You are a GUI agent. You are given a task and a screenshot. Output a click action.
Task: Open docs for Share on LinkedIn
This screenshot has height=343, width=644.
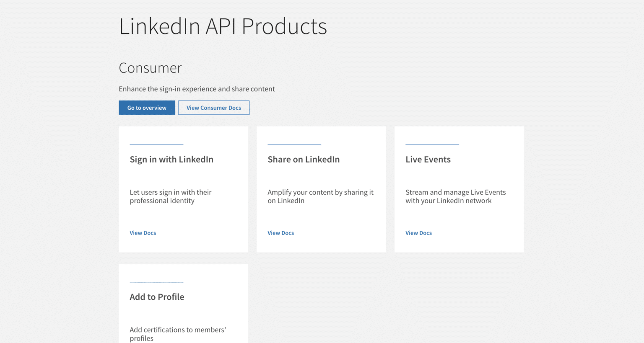(x=280, y=233)
